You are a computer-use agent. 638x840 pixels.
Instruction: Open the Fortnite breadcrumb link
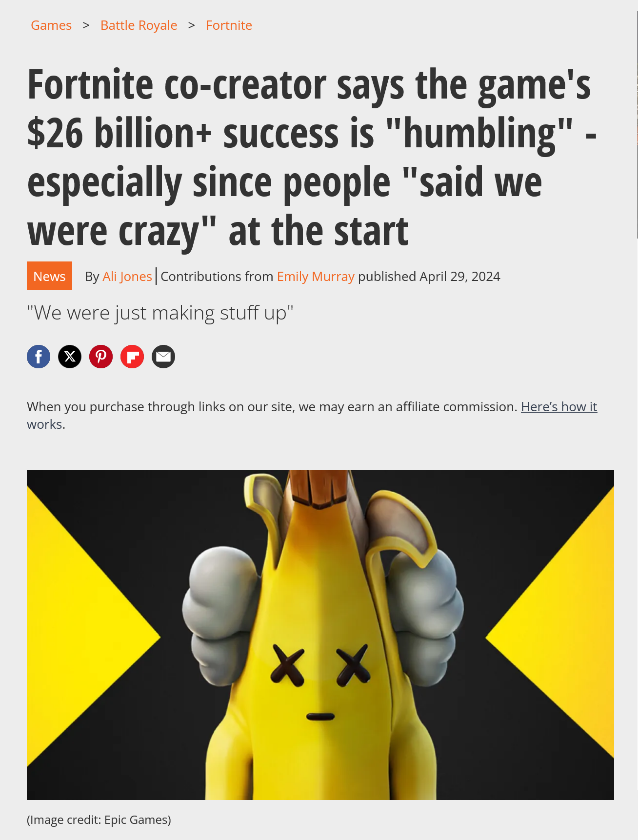tap(229, 25)
